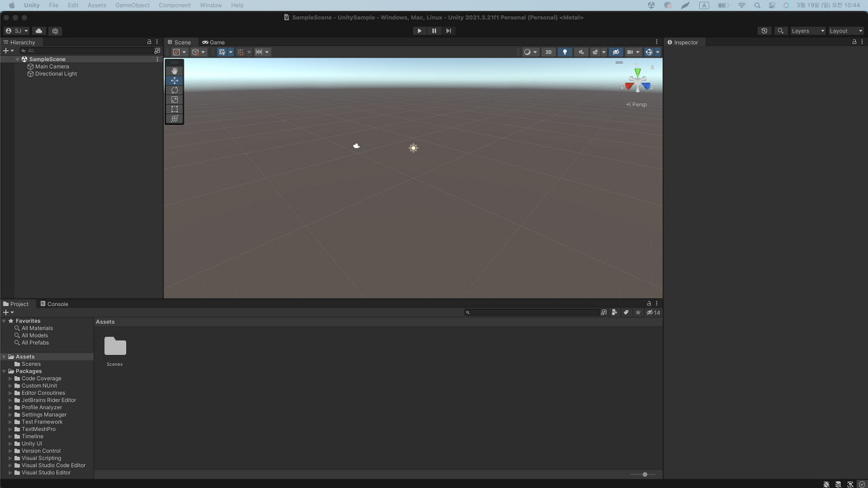
Task: Open the Layout dropdown
Action: click(x=844, y=31)
